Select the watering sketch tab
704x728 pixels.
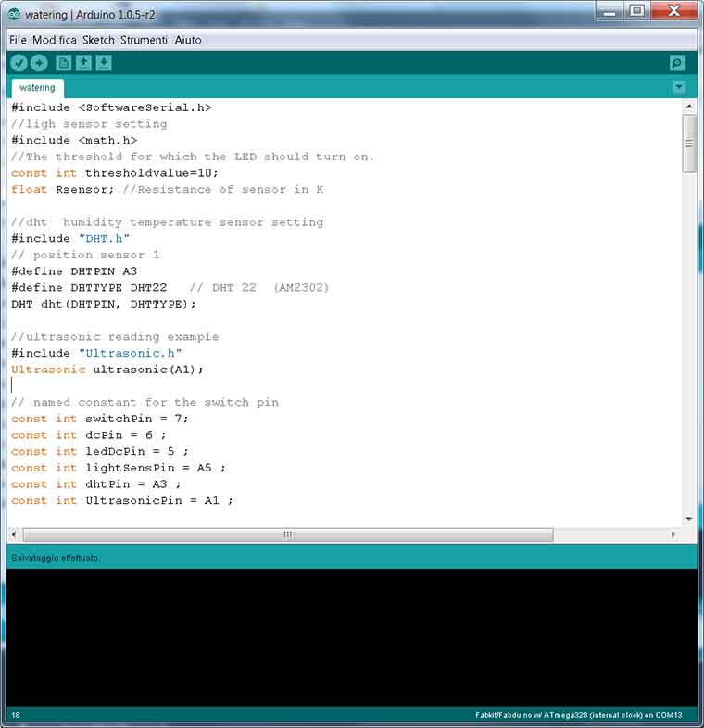point(38,88)
